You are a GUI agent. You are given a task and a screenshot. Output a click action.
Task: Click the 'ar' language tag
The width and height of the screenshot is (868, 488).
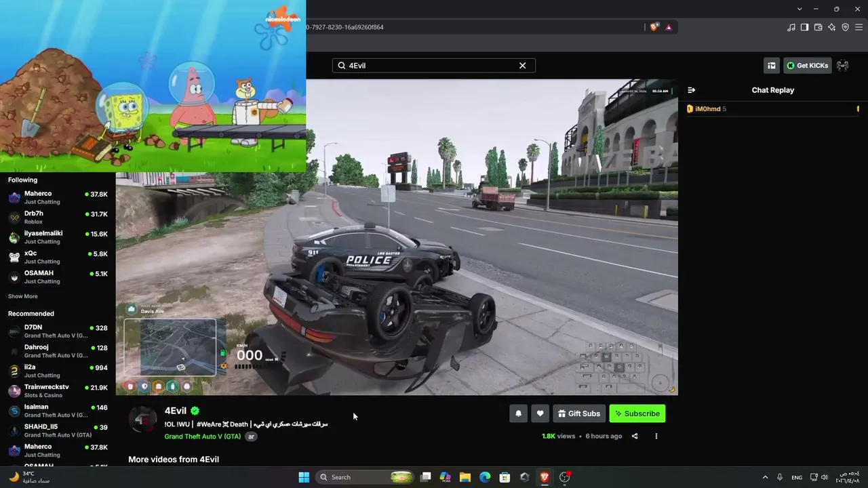point(251,436)
